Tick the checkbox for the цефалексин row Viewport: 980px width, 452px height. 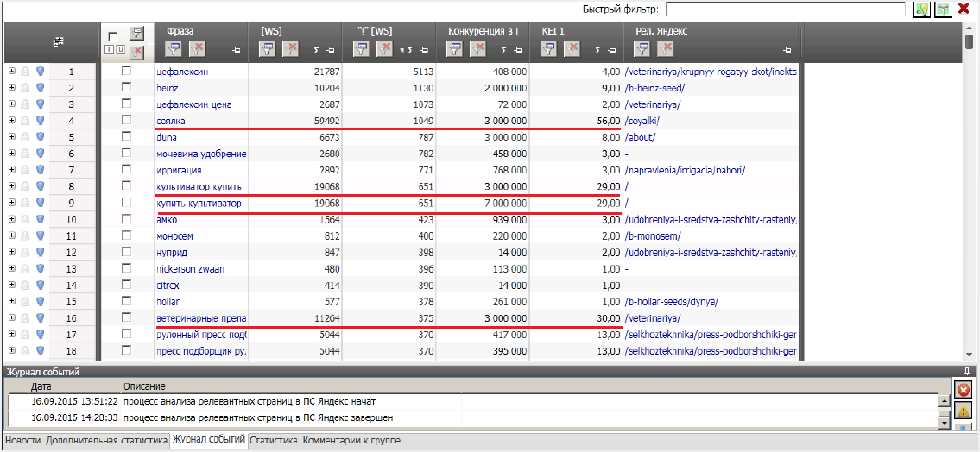(127, 71)
